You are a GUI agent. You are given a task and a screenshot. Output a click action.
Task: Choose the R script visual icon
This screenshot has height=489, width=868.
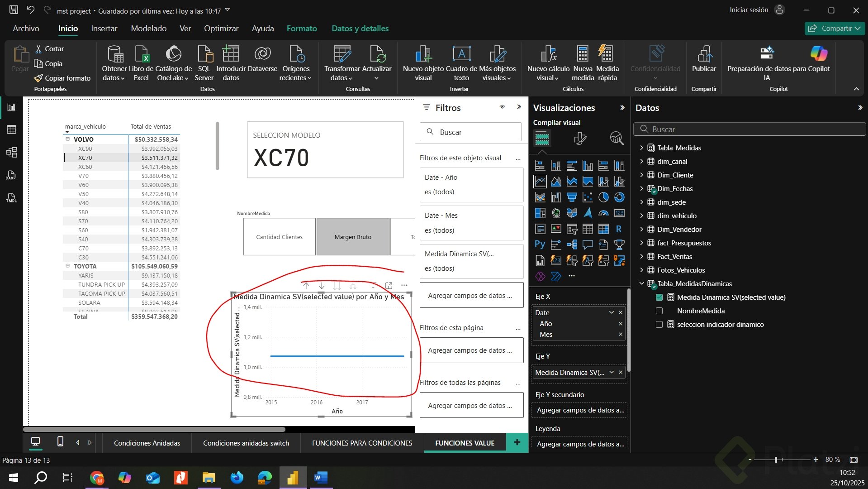pos(619,229)
